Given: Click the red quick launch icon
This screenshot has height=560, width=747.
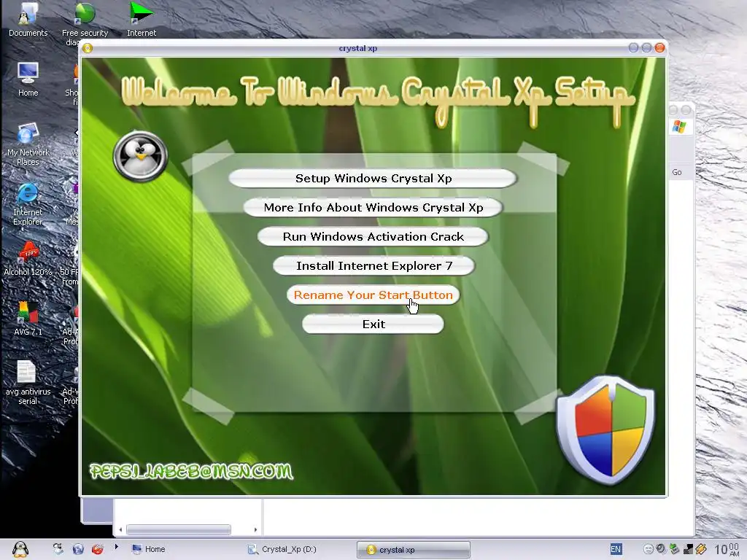Looking at the screenshot, I should (98, 549).
